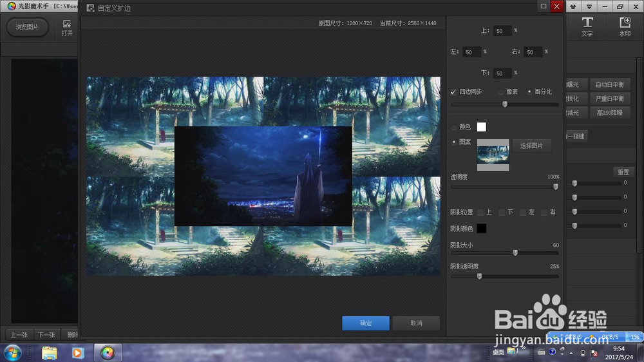
Task: Click the 自动白平衡 auto white balance button
Action: click(x=609, y=84)
